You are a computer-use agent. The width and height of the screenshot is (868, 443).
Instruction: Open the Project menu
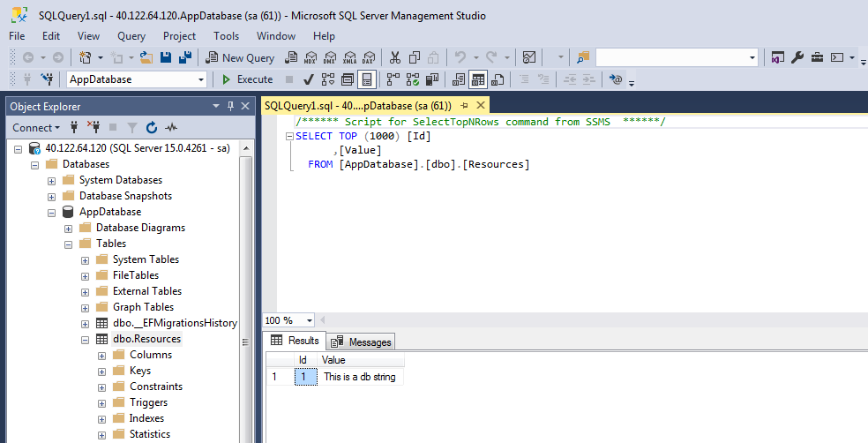(179, 36)
